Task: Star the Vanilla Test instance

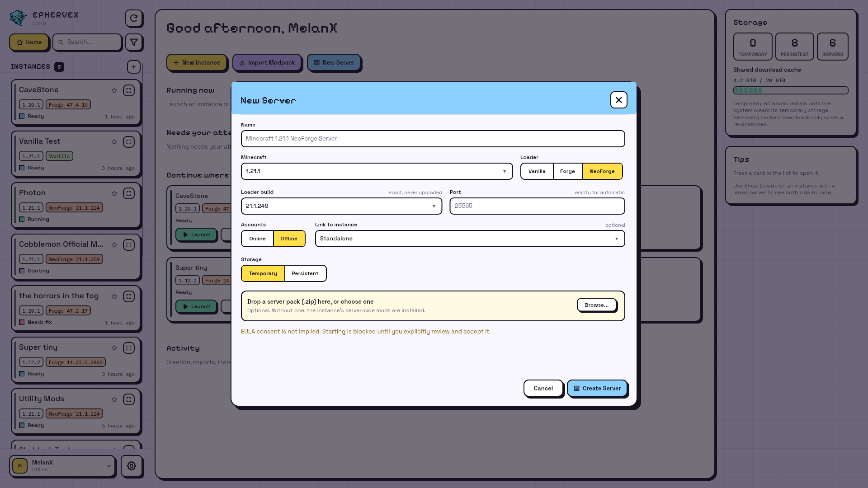Action: (x=114, y=142)
